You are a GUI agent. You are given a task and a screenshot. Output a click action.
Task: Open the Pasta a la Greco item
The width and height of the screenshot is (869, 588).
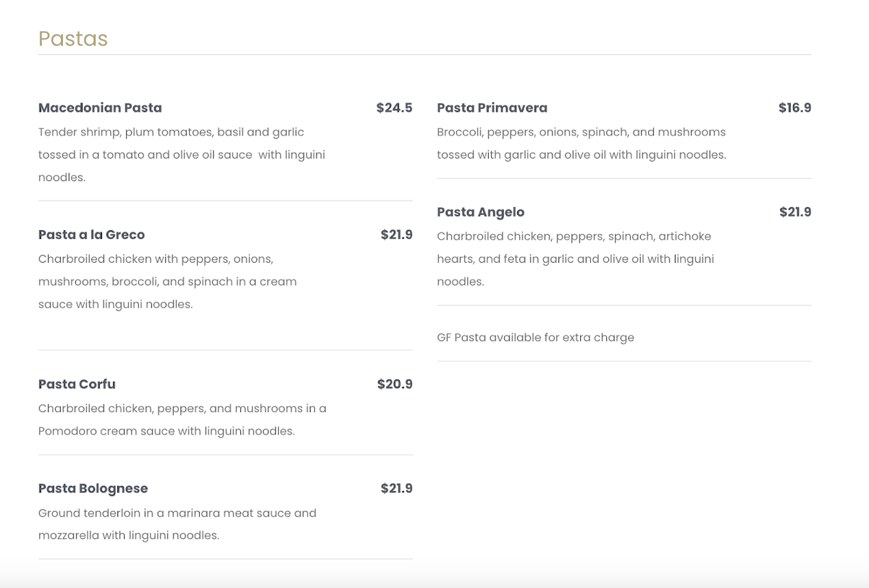point(91,235)
